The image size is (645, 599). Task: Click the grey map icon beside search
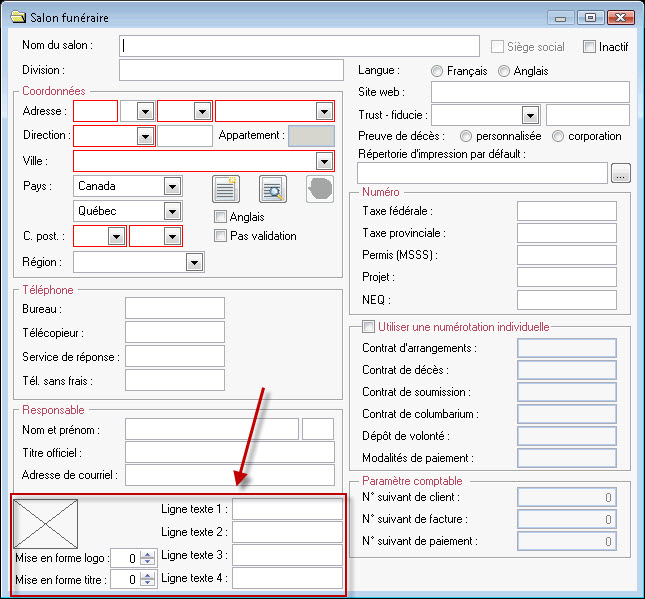point(319,189)
